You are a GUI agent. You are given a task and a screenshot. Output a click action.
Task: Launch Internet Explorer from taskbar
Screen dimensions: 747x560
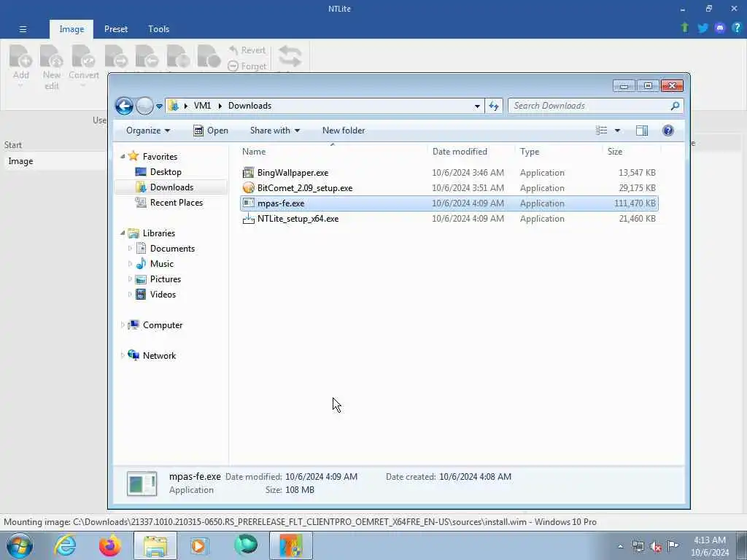click(65, 545)
